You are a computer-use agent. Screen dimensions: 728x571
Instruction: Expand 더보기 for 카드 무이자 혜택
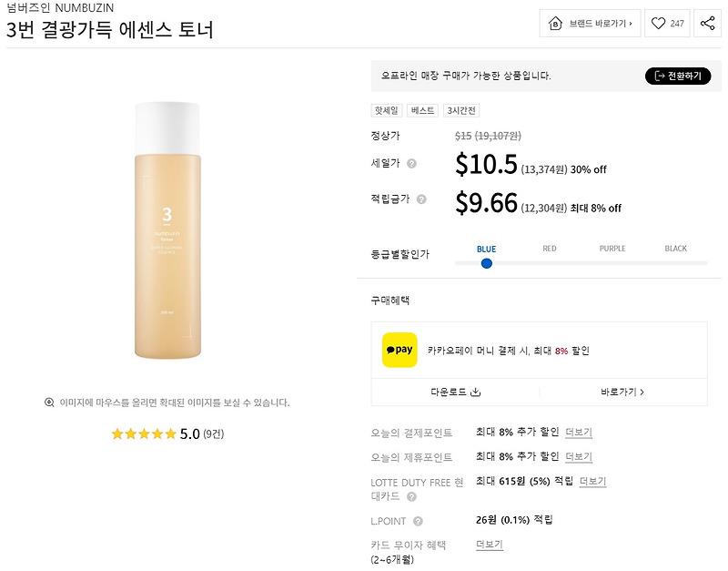pyautogui.click(x=490, y=545)
